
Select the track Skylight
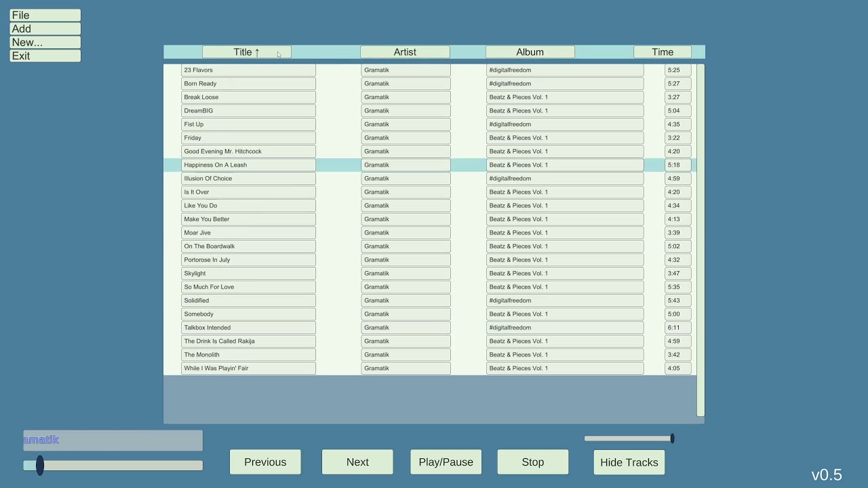(x=248, y=273)
